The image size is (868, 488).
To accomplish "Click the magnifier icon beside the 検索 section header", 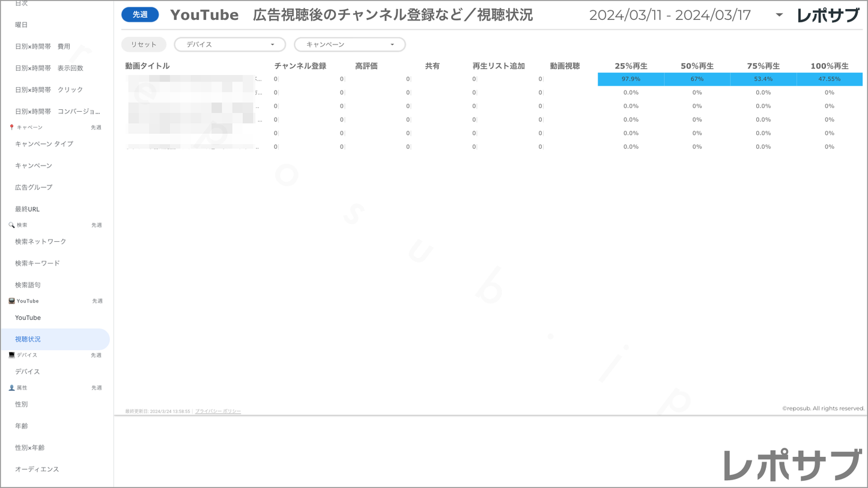I will point(11,225).
